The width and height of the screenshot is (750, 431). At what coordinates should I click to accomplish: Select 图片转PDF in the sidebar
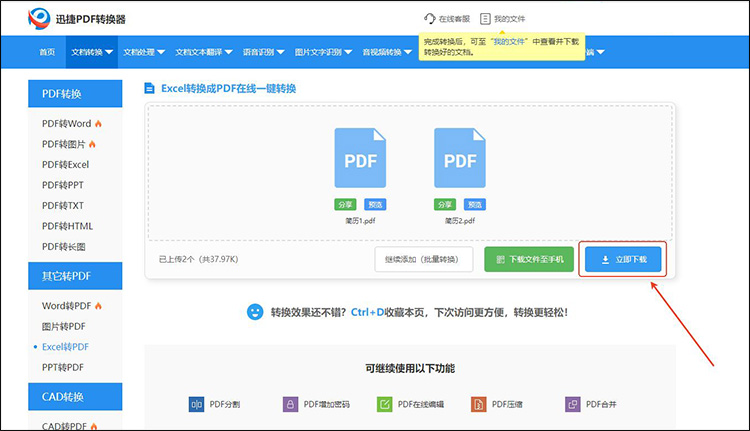click(x=64, y=326)
